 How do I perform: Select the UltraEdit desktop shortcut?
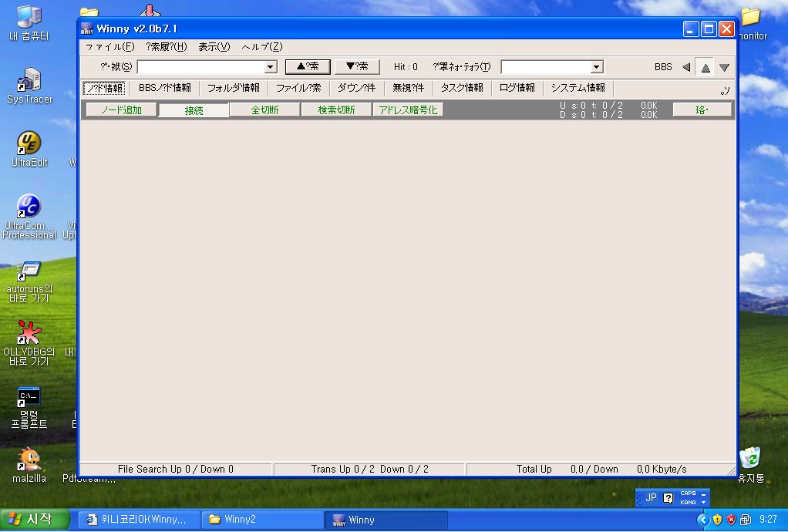tap(29, 149)
